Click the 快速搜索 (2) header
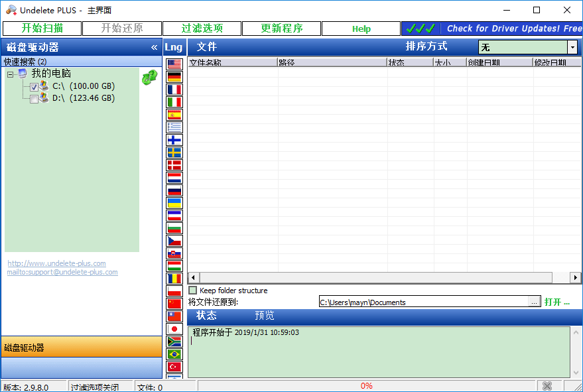The height and width of the screenshot is (392, 583). pos(82,62)
